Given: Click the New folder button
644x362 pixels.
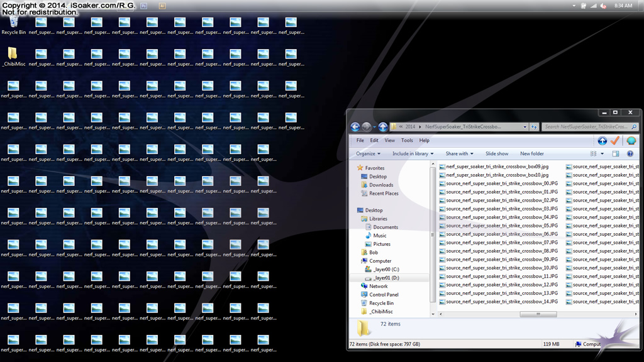Looking at the screenshot, I should click(532, 153).
